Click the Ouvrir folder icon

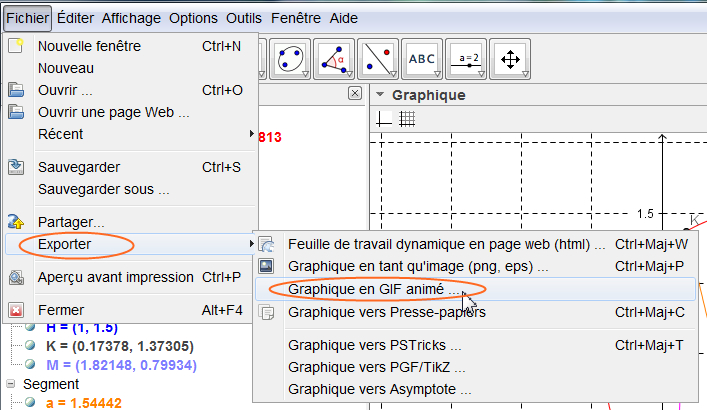point(16,90)
